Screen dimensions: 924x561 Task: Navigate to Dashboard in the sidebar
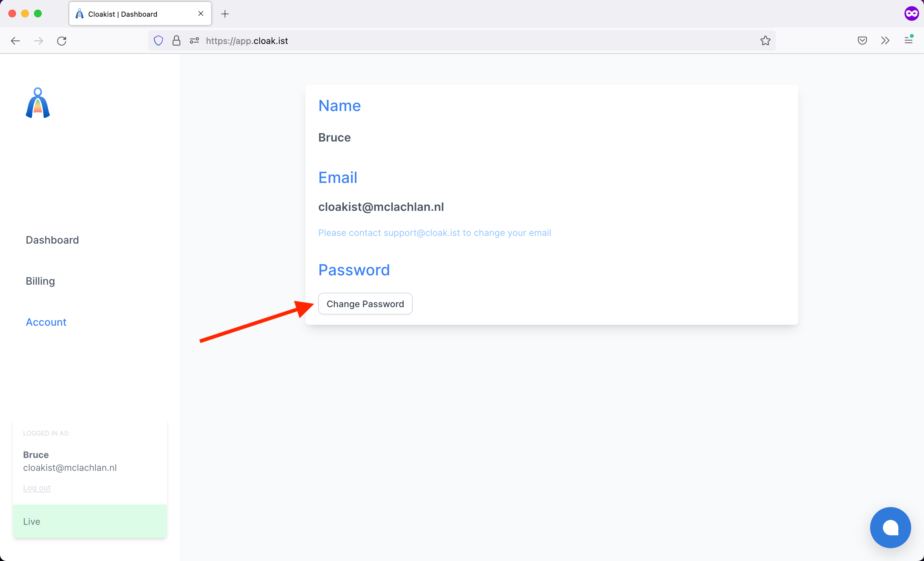tap(52, 240)
